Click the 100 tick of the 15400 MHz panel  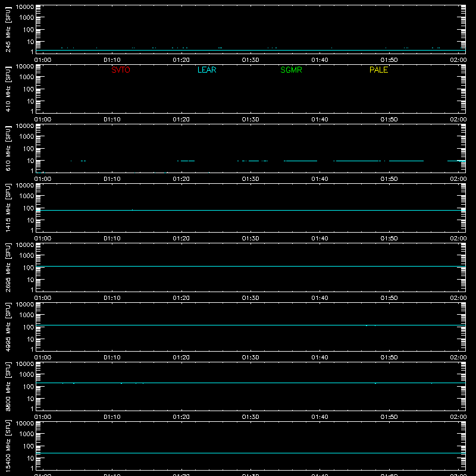[x=29, y=446]
